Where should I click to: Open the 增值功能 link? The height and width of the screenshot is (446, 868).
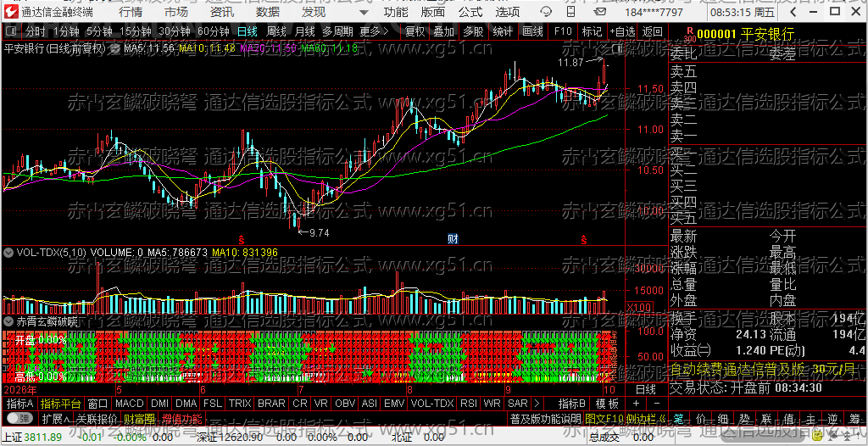(x=181, y=418)
